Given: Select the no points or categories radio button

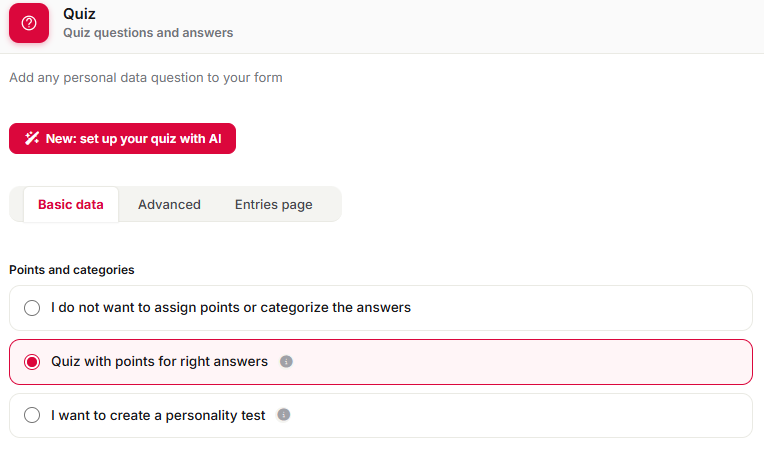Looking at the screenshot, I should [32, 308].
